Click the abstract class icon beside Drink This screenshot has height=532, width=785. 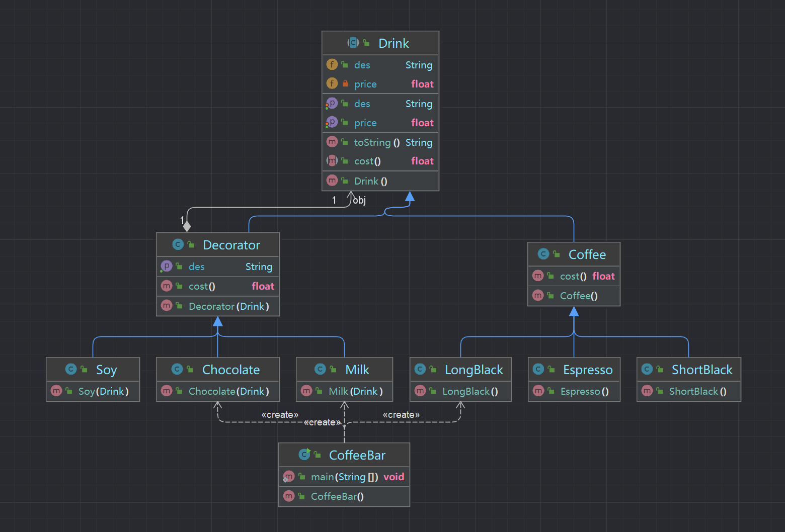pos(353,43)
